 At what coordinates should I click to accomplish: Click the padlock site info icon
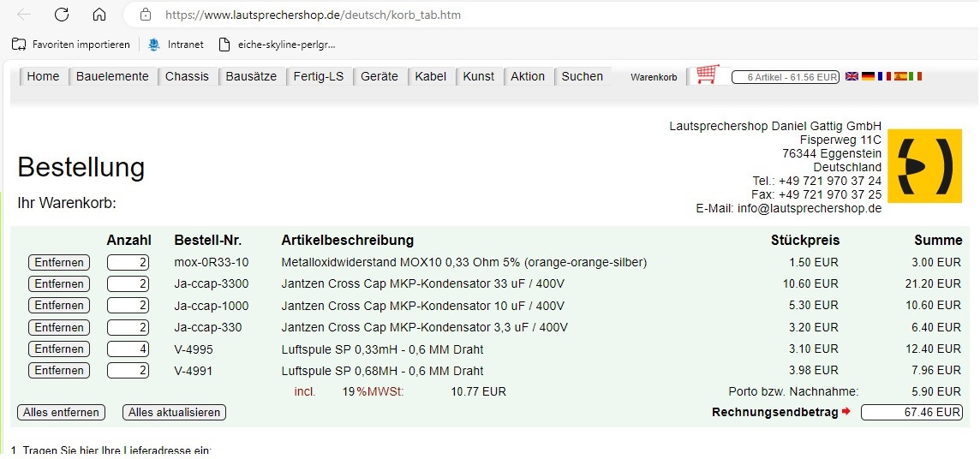[x=146, y=15]
